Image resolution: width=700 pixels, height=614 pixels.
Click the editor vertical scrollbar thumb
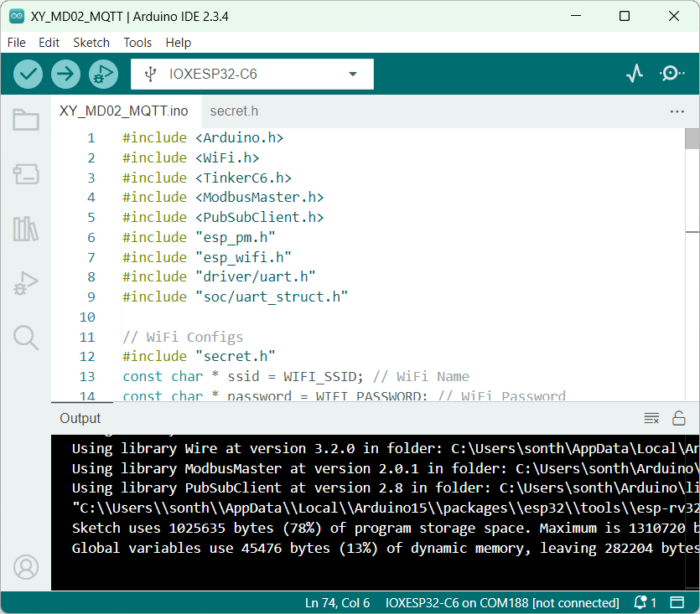point(692,139)
